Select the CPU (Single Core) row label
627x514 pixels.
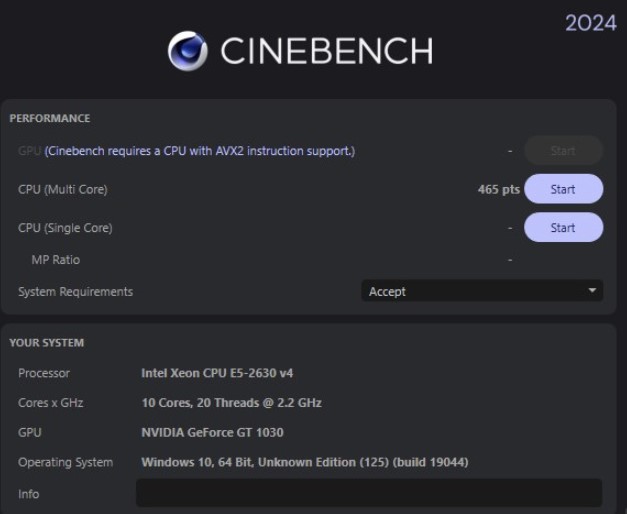click(x=65, y=227)
